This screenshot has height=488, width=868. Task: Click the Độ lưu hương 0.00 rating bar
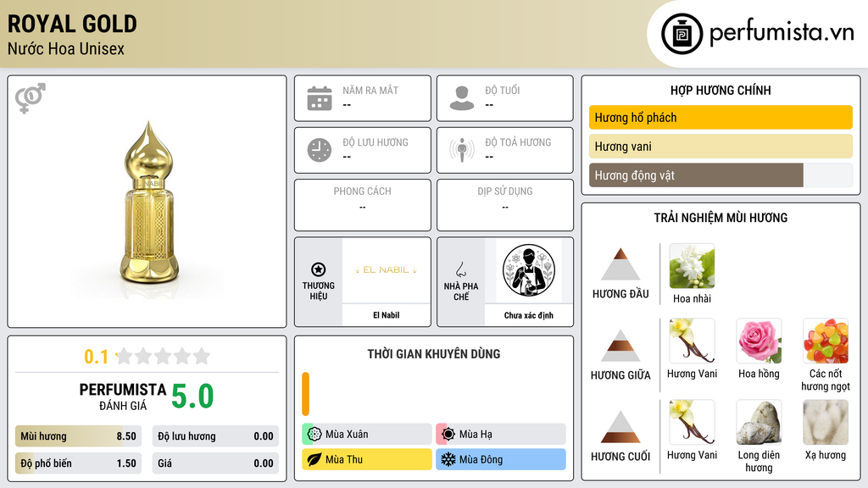[215, 436]
